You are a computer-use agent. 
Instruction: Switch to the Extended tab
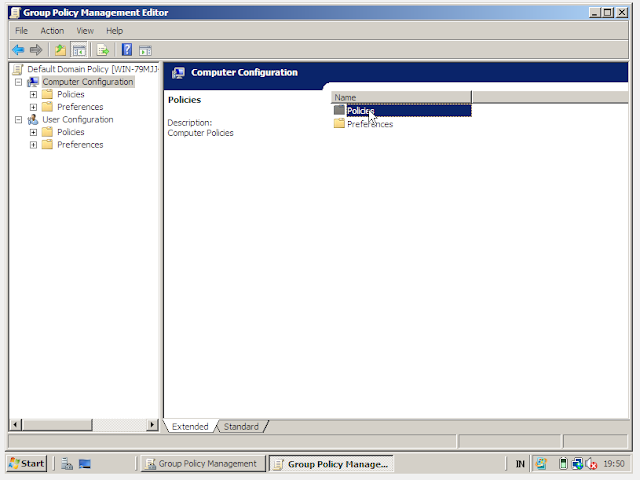tap(190, 427)
